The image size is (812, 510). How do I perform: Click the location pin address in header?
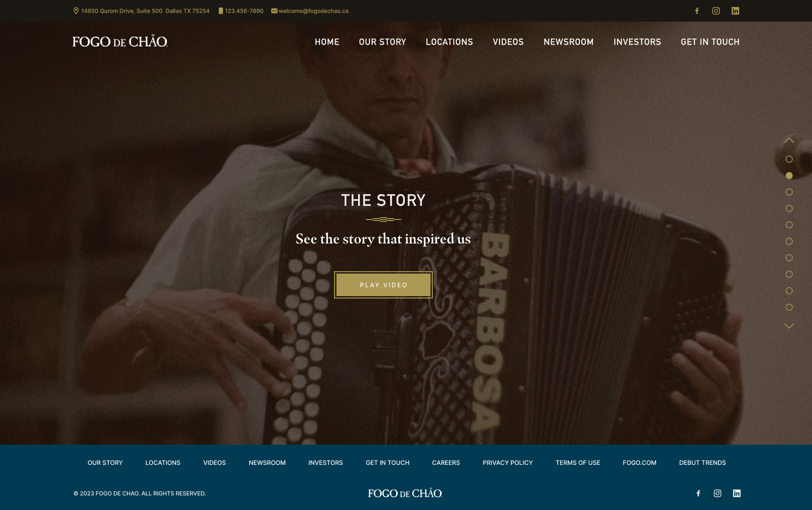click(x=141, y=11)
